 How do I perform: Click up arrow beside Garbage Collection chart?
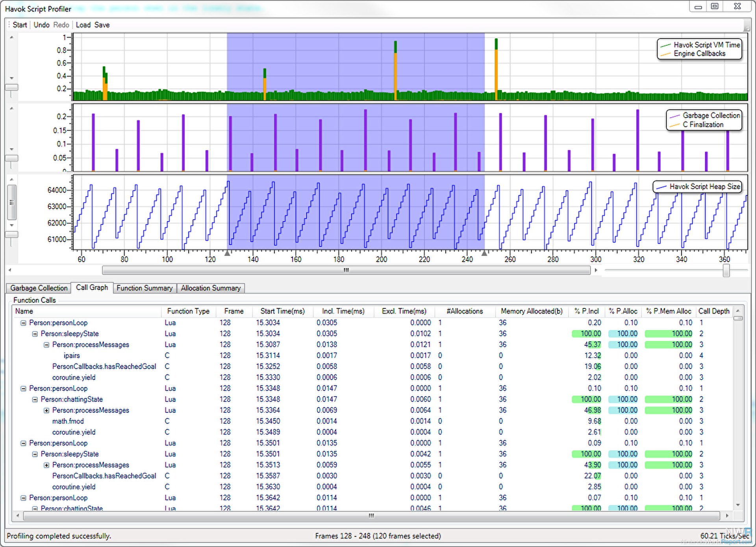(11, 108)
